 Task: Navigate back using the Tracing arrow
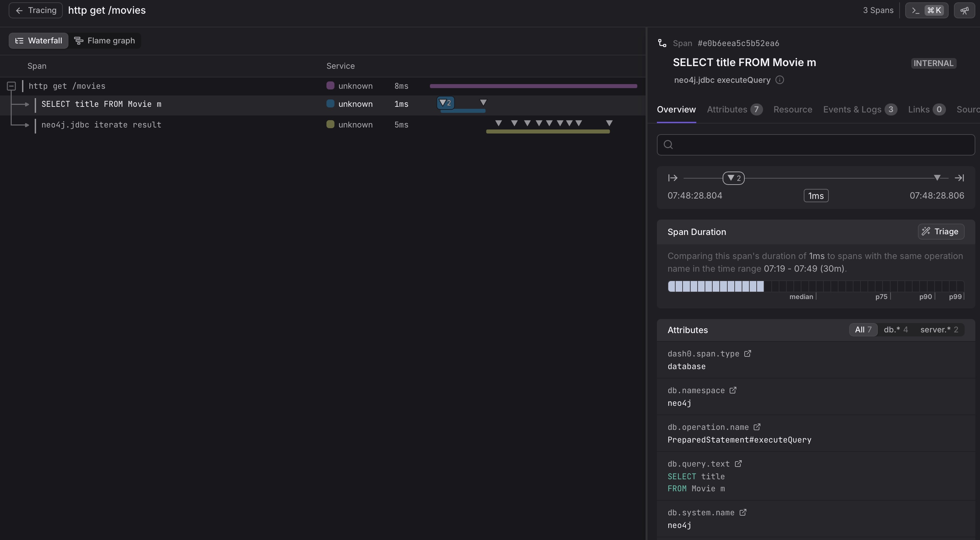tap(19, 10)
